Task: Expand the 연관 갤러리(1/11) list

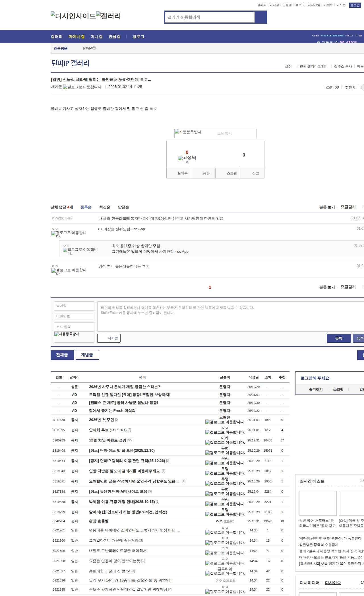Action: click(313, 66)
